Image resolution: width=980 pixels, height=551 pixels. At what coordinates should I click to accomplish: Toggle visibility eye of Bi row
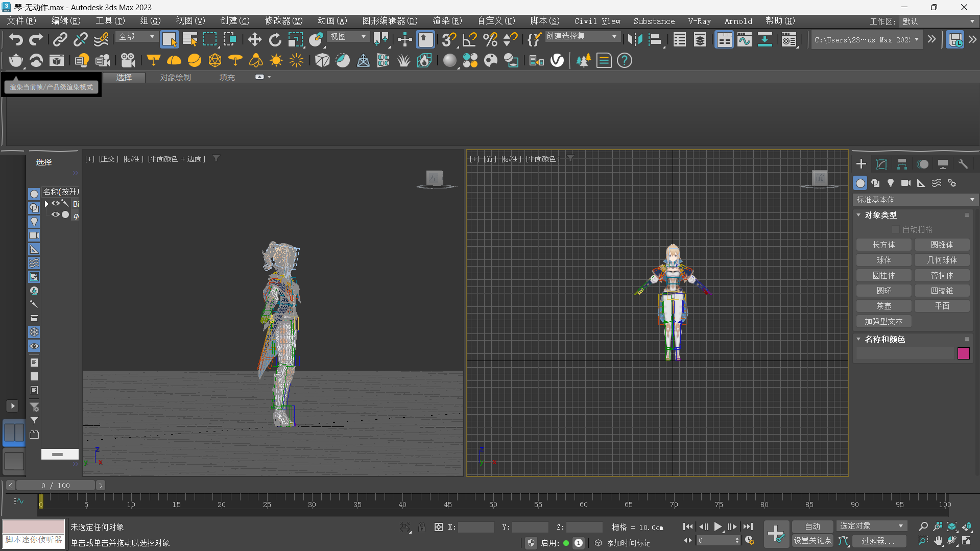(55, 203)
